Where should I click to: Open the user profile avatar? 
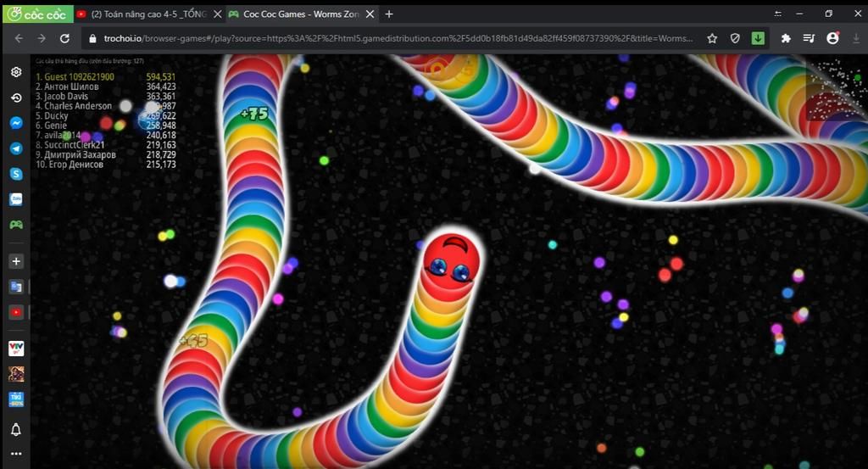click(832, 38)
